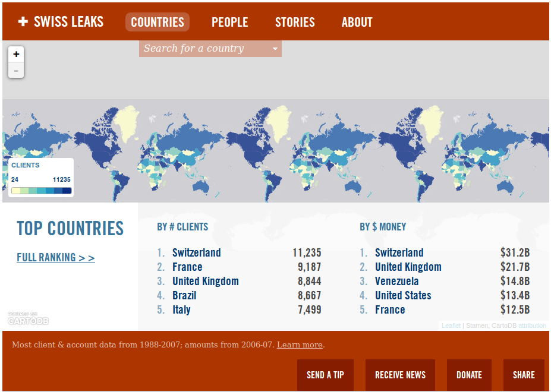
Task: Open the country search dropdown arrow
Action: point(275,49)
